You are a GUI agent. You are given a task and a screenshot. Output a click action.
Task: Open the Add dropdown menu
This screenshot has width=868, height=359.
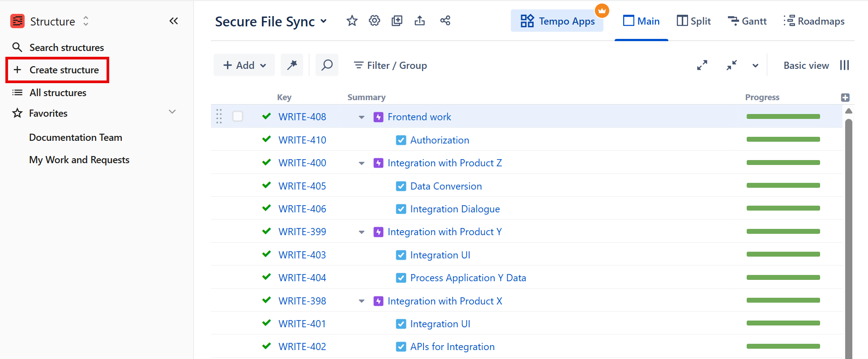244,65
